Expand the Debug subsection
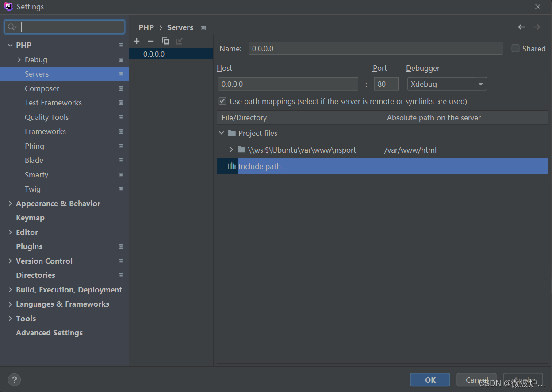 (x=19, y=60)
